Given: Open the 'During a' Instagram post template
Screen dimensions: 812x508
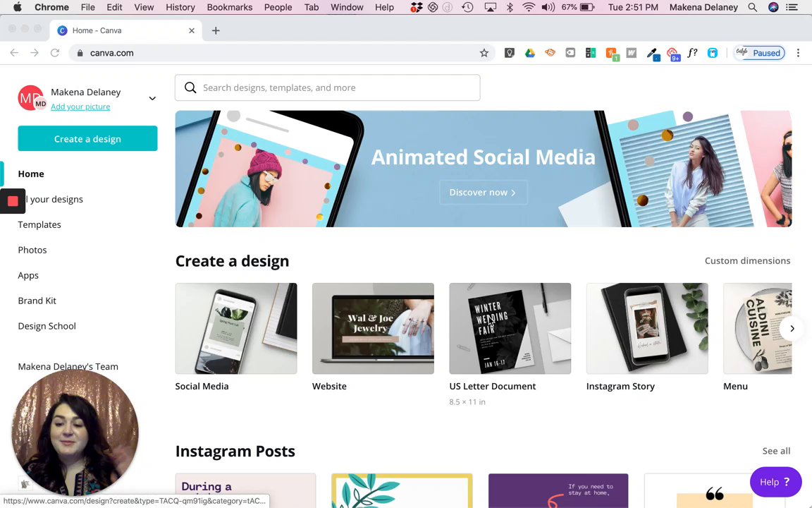Looking at the screenshot, I should (245, 490).
